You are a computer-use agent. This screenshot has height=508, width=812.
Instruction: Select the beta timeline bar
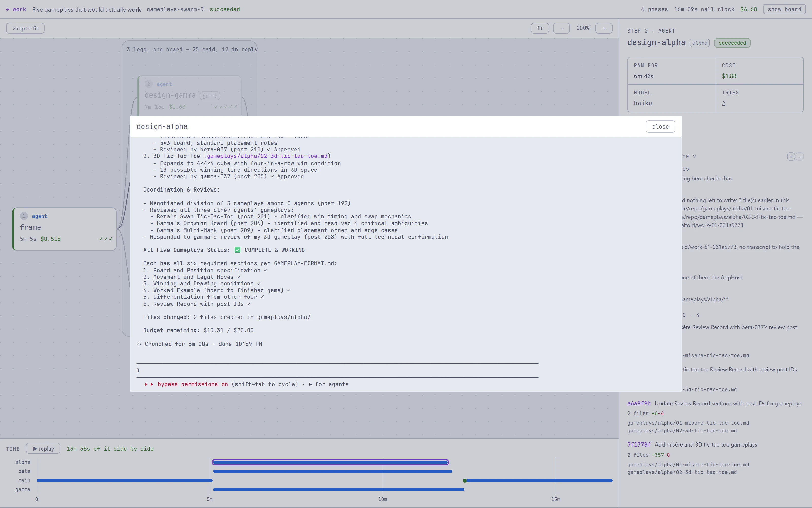click(x=332, y=471)
